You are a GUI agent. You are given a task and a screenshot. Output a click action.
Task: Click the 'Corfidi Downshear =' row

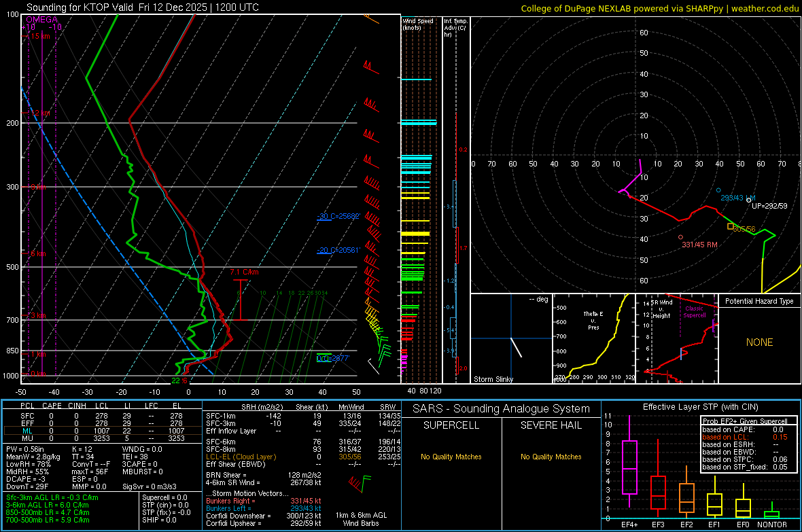[264, 516]
